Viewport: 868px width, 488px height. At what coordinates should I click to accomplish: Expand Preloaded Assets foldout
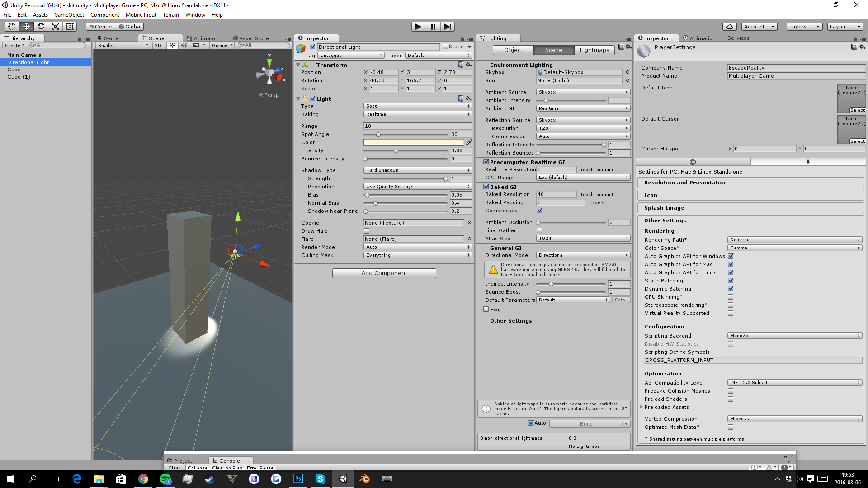click(642, 407)
